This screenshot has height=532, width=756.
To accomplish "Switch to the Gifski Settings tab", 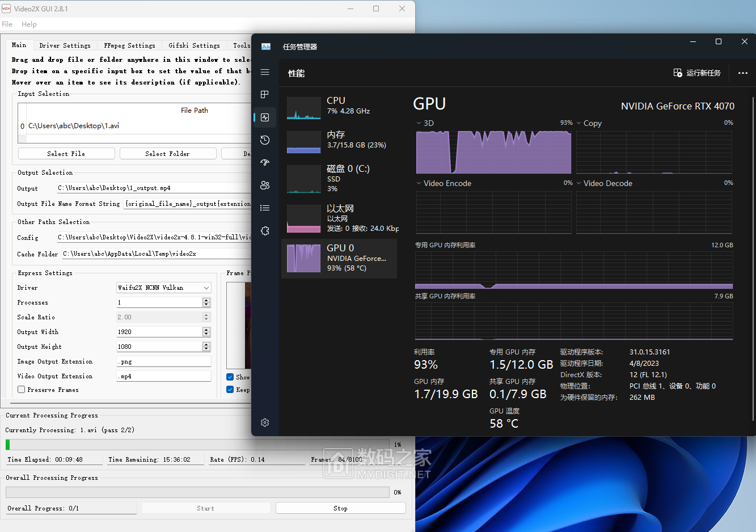I will 194,45.
